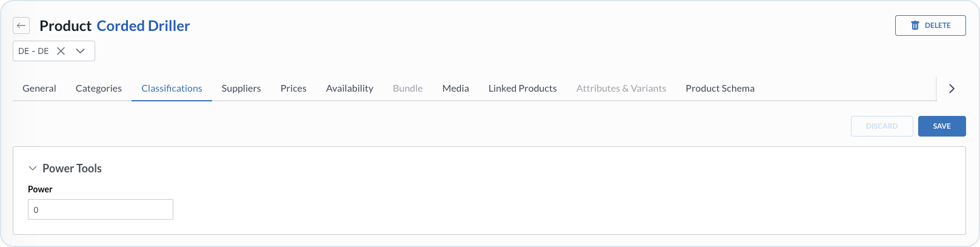Open the Bundle tab
Image resolution: width=980 pixels, height=247 pixels.
(408, 89)
